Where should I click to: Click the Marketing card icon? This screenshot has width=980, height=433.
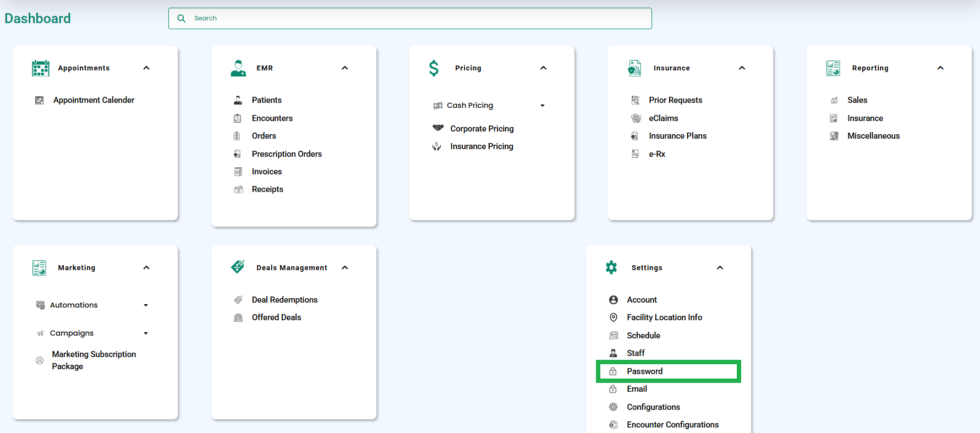coord(39,268)
